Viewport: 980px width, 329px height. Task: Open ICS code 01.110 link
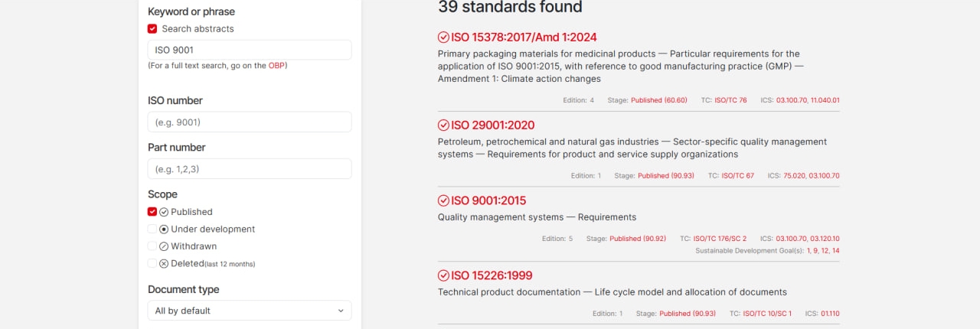pos(830,314)
